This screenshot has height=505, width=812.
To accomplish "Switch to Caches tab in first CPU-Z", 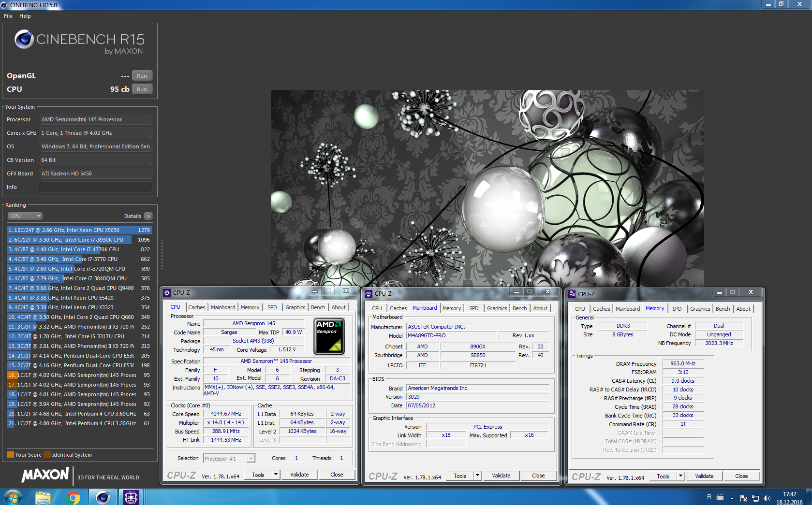I will [x=197, y=307].
